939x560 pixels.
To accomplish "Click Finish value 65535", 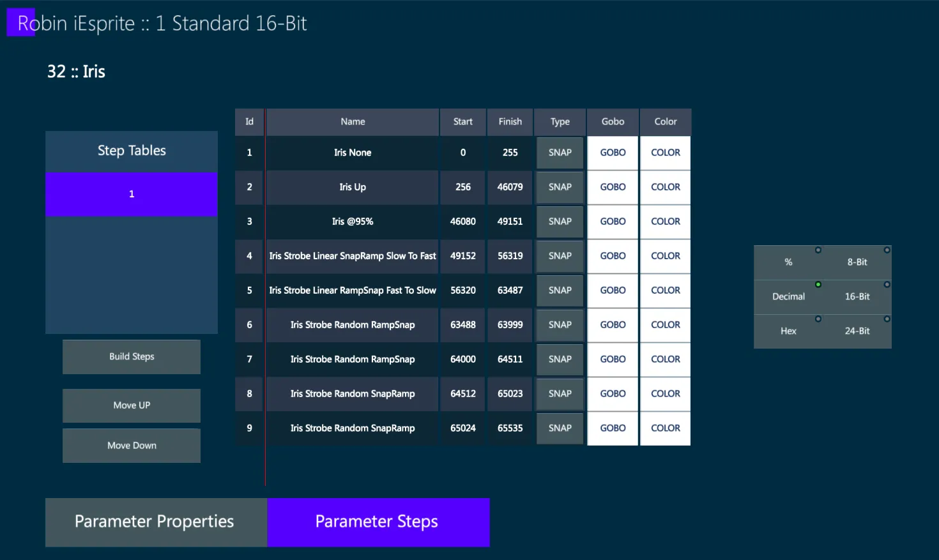I will click(510, 428).
